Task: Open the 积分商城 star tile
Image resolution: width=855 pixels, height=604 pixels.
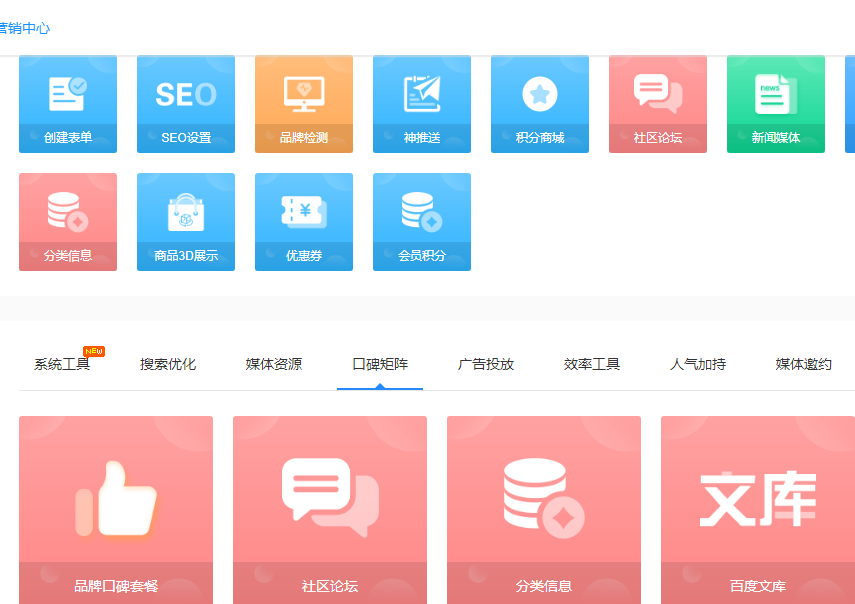Action: (540, 104)
